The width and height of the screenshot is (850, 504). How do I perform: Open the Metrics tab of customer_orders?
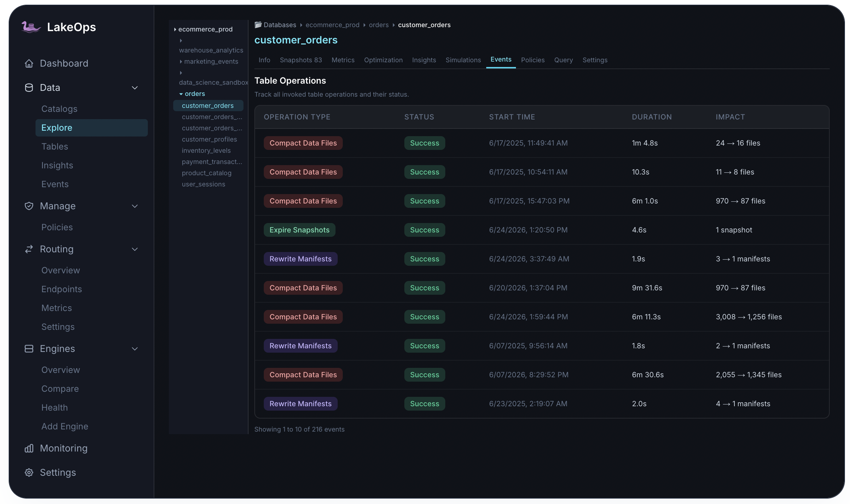coord(343,60)
